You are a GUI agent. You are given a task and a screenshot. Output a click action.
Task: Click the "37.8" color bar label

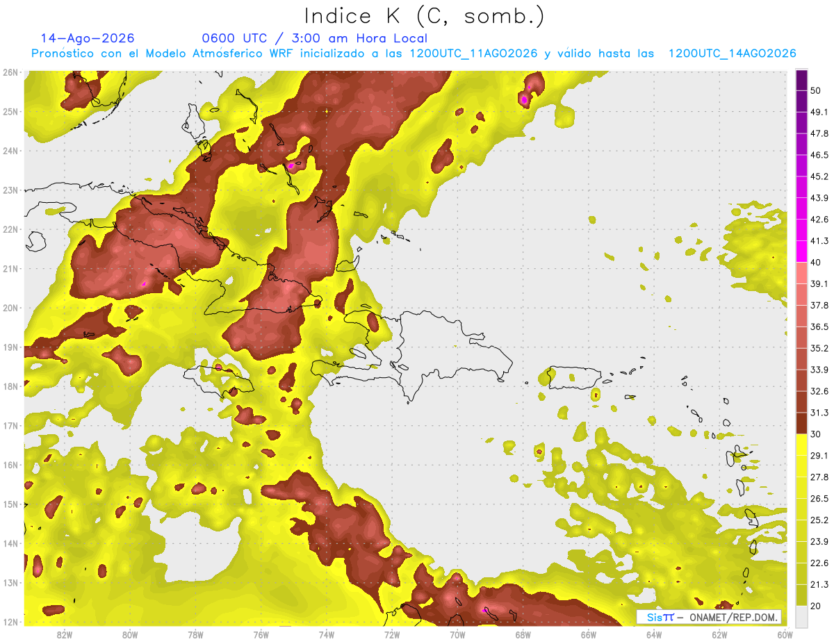coord(819,305)
